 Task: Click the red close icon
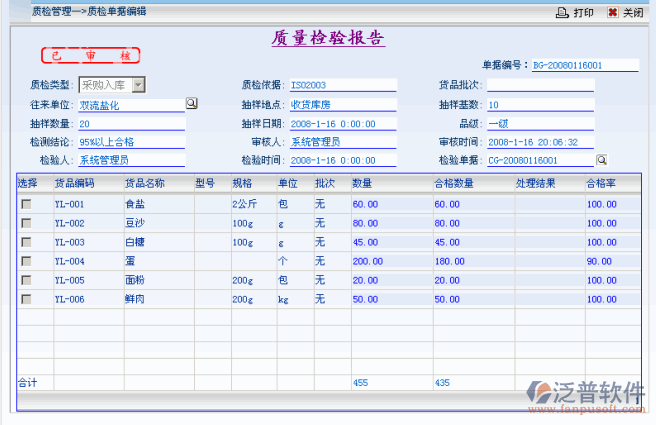[613, 12]
